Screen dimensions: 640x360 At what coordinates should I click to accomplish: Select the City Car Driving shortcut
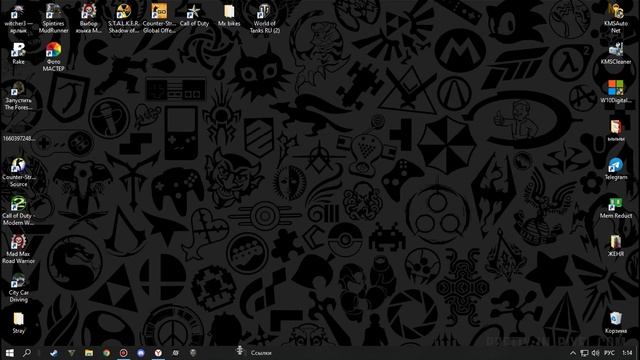point(18,281)
